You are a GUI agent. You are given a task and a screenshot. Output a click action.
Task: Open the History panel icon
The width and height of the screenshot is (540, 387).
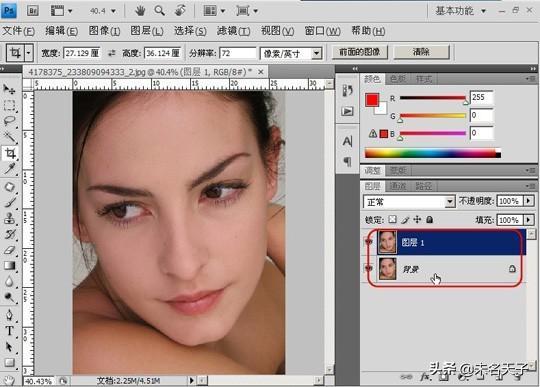pyautogui.click(x=347, y=91)
